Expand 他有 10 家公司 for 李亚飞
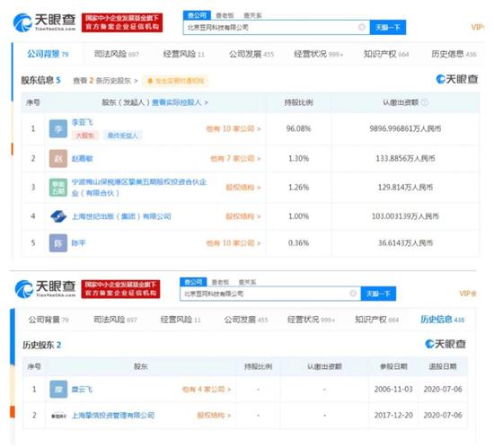 click(234, 128)
